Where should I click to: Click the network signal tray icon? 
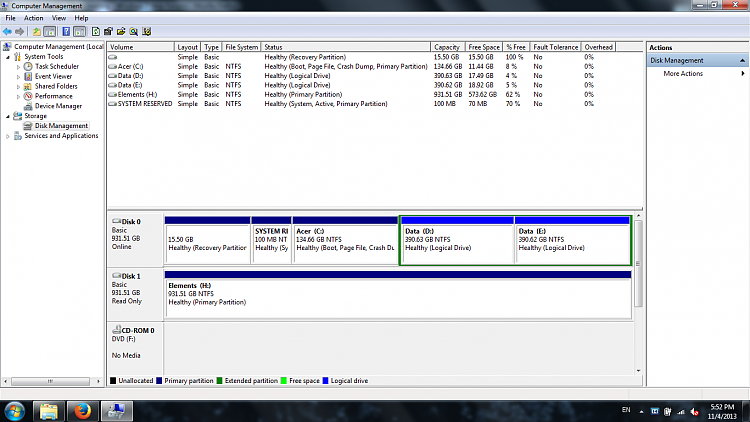point(681,411)
